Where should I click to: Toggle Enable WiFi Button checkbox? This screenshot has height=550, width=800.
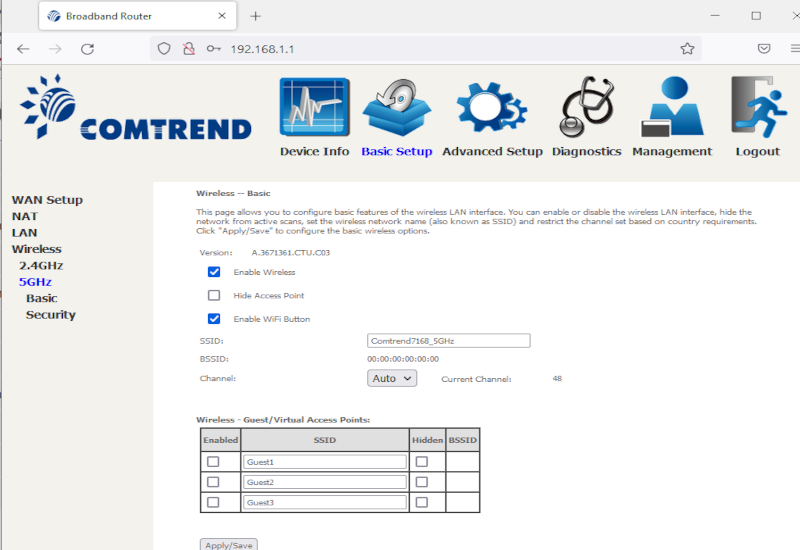coord(214,319)
